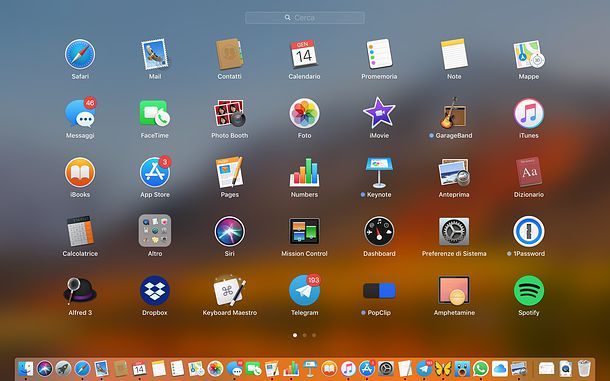Open the Dizionario app
Image resolution: width=610 pixels, height=381 pixels.
(529, 172)
